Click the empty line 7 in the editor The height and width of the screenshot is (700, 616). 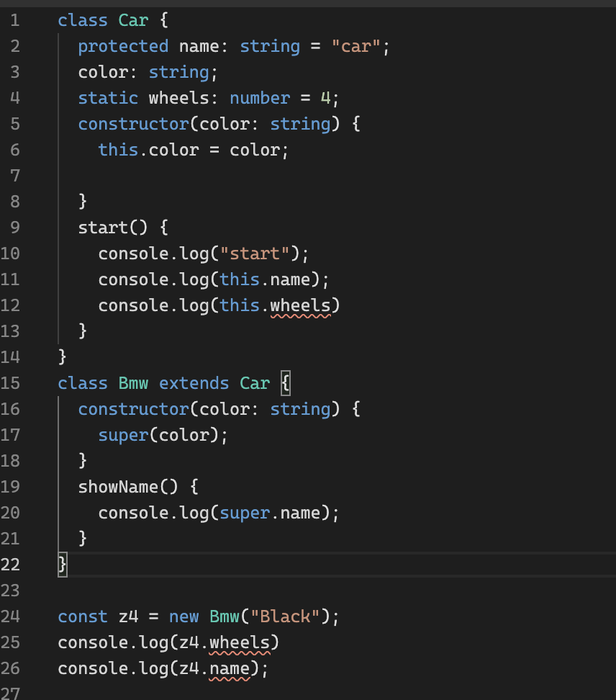(337, 176)
